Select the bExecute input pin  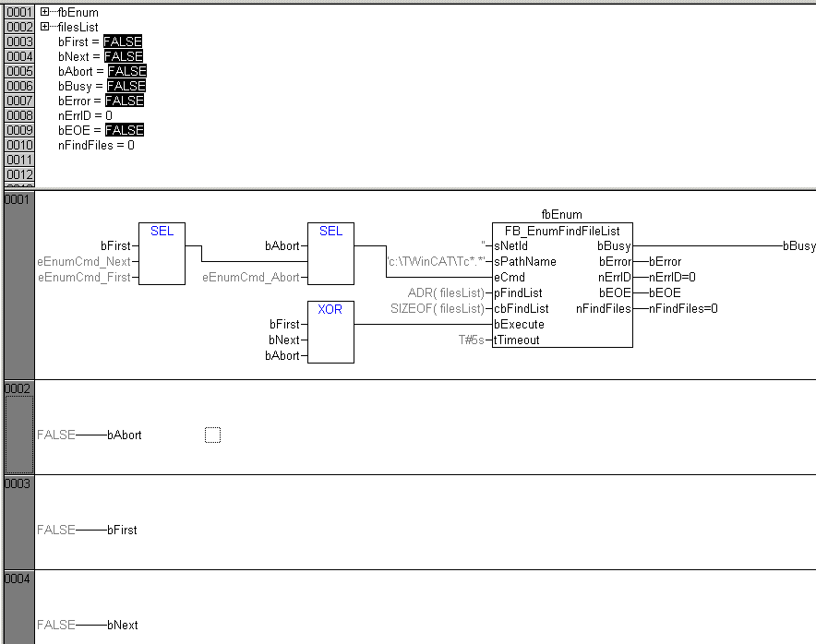520,324
